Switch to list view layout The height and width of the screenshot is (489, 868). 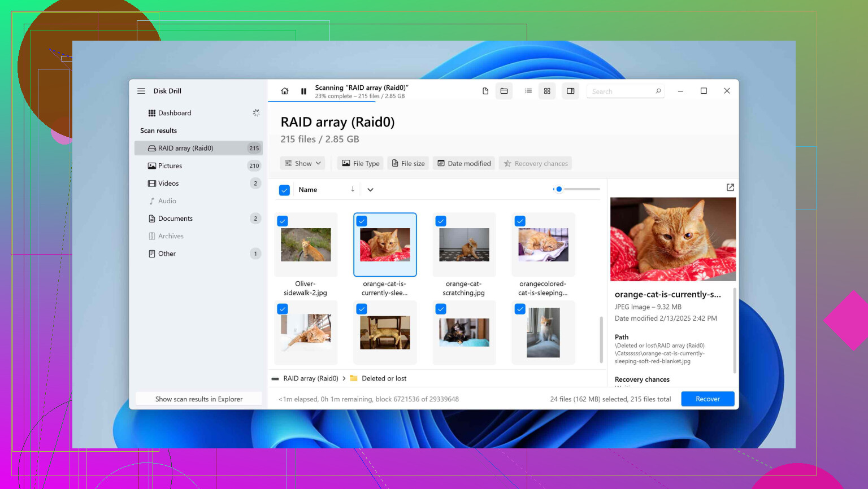click(x=528, y=91)
